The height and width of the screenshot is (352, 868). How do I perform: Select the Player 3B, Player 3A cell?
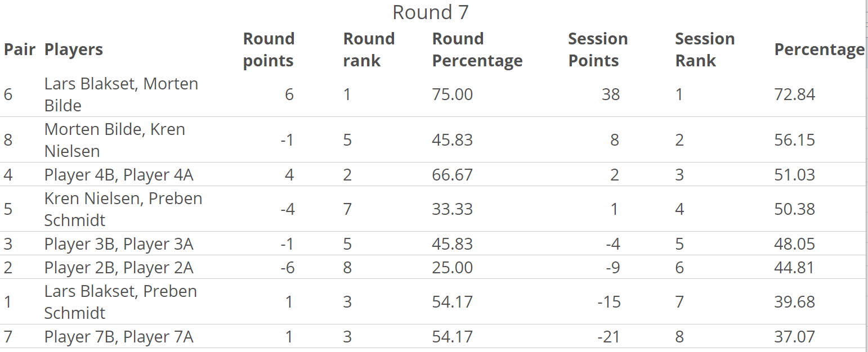tap(119, 244)
